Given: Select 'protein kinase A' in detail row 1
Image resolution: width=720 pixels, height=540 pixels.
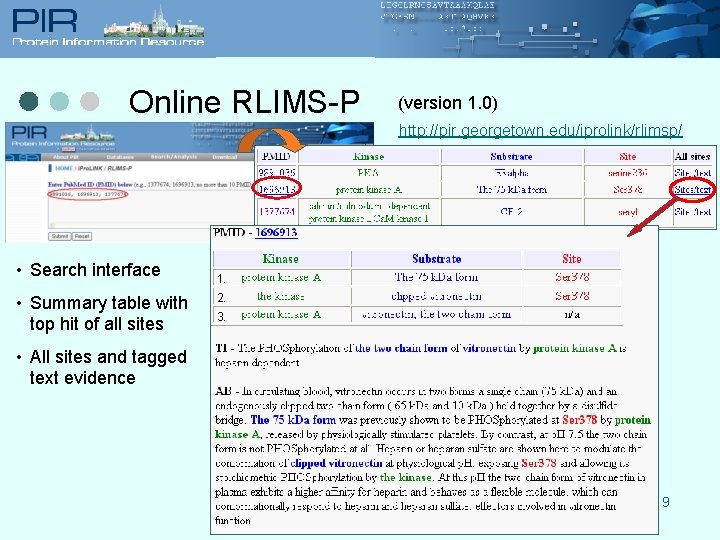Looking at the screenshot, I should click(281, 277).
